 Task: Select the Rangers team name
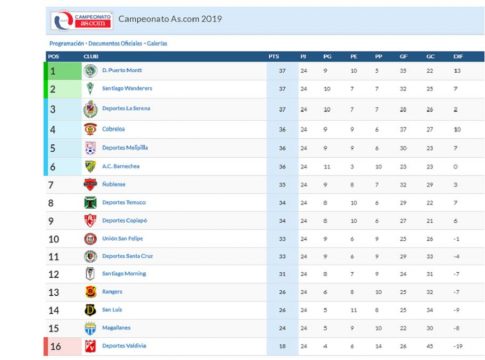[x=112, y=292]
